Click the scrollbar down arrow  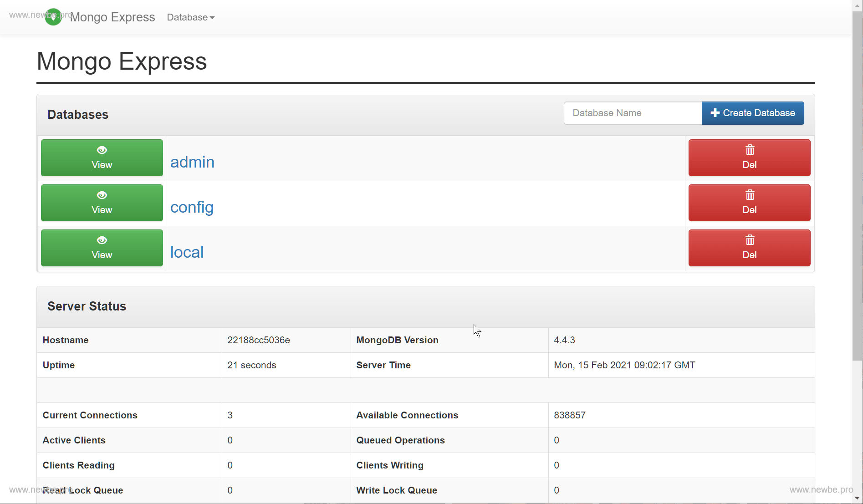(x=857, y=499)
